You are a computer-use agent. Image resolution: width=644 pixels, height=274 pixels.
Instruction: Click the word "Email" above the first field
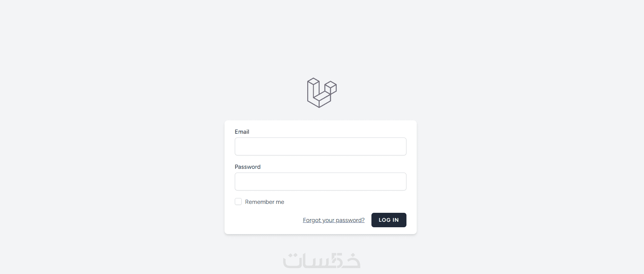click(x=242, y=132)
